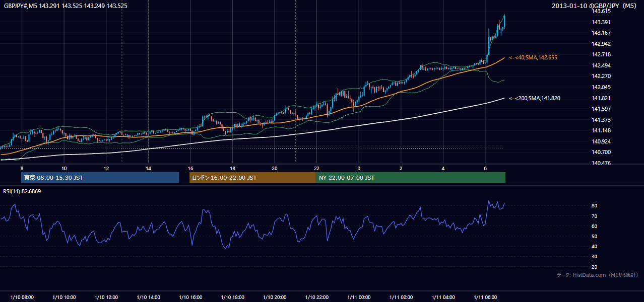Click price axis label 143.167
Screen dimensions: 644x302
tap(601, 33)
